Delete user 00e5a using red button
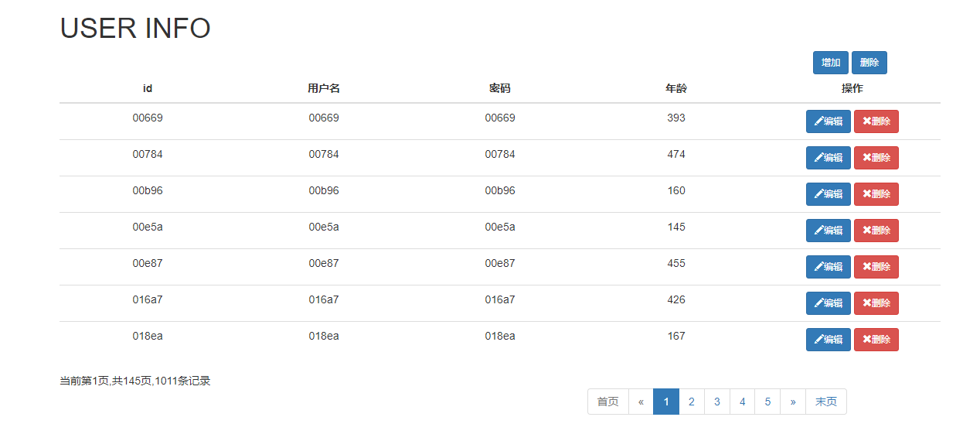Screen dimensions: 980x441 876,231
